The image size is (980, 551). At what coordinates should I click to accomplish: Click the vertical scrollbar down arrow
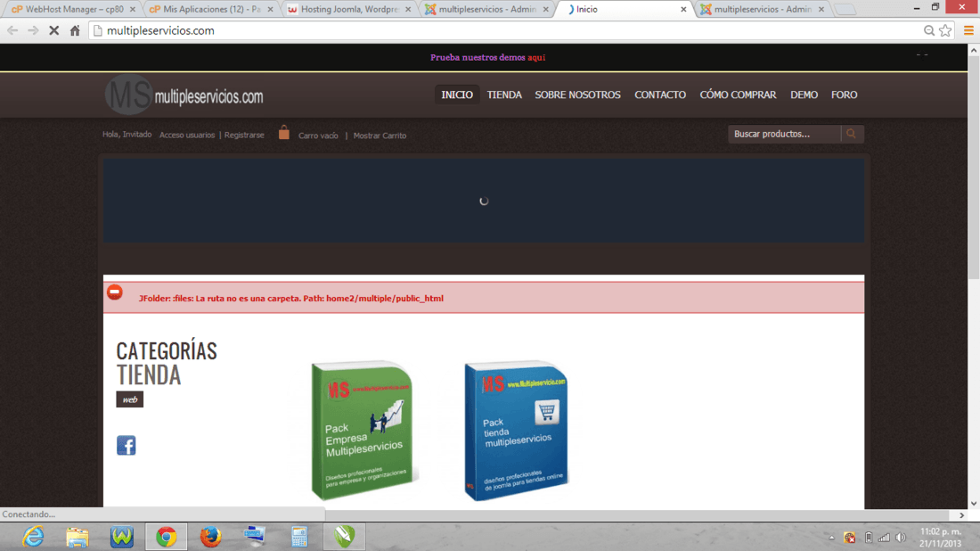(974, 504)
